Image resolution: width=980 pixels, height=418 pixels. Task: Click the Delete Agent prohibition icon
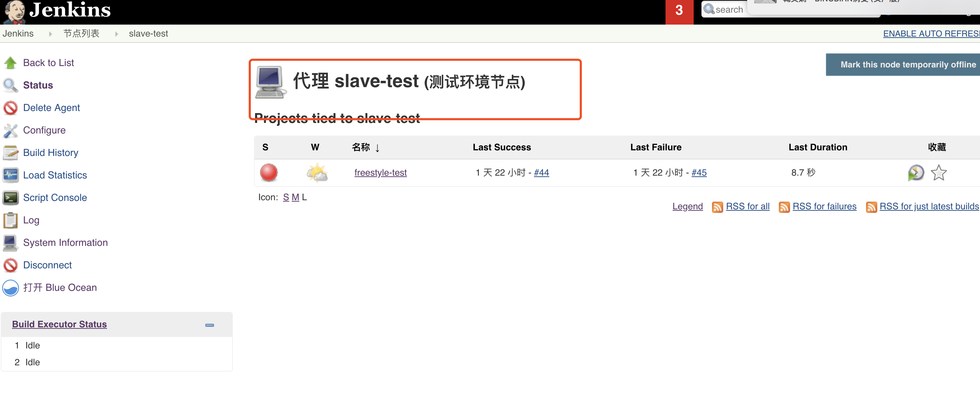[x=10, y=108]
